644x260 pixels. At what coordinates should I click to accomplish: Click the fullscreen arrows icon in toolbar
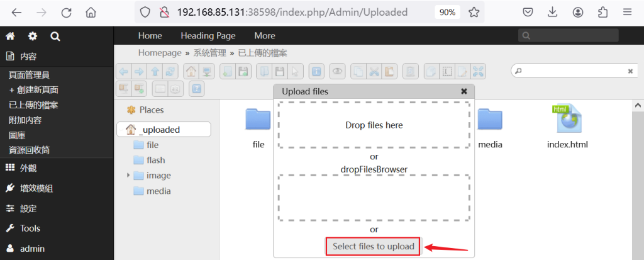point(478,72)
